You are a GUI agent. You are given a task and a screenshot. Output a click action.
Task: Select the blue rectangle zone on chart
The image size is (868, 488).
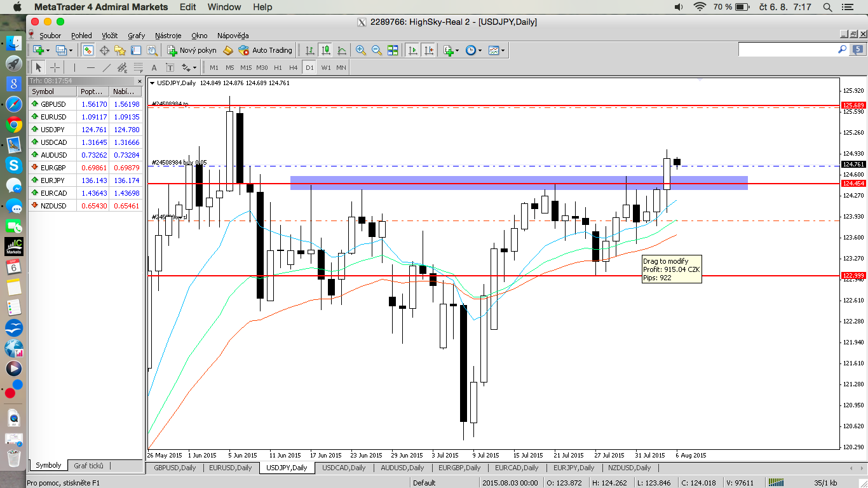[x=519, y=183]
